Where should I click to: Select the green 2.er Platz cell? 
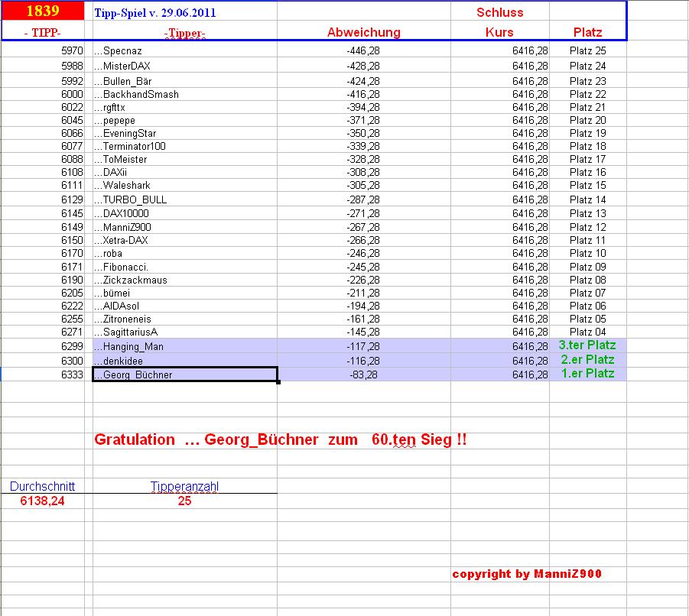[x=588, y=360]
